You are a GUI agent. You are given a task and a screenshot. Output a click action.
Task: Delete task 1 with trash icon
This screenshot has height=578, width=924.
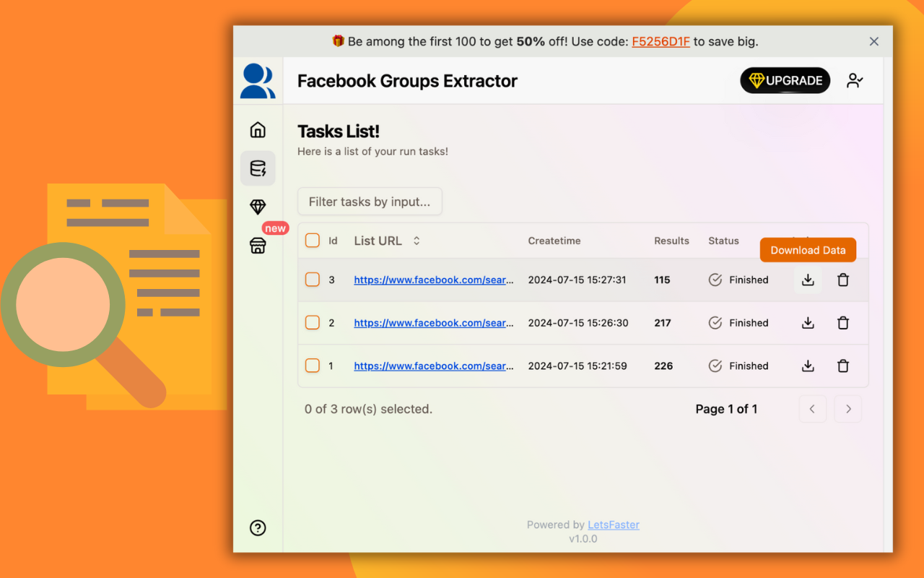(x=843, y=366)
